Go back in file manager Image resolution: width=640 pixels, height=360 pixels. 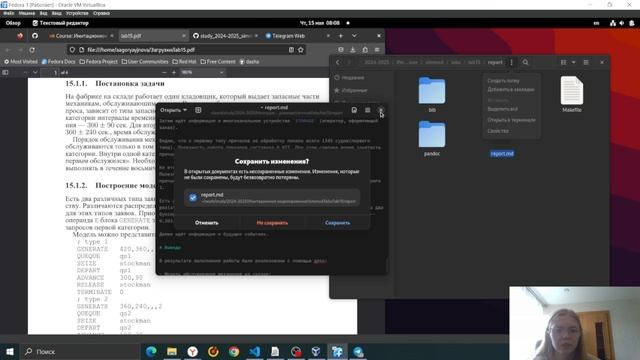pos(338,62)
